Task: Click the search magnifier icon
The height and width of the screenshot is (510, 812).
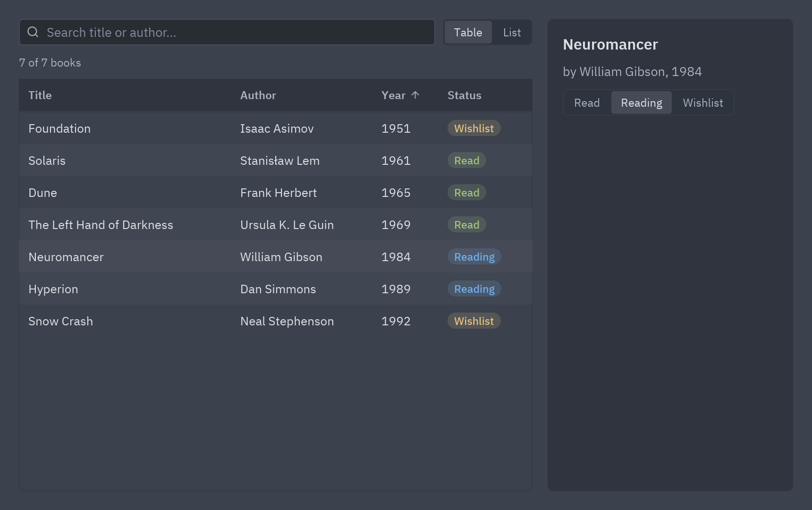Action: tap(33, 32)
